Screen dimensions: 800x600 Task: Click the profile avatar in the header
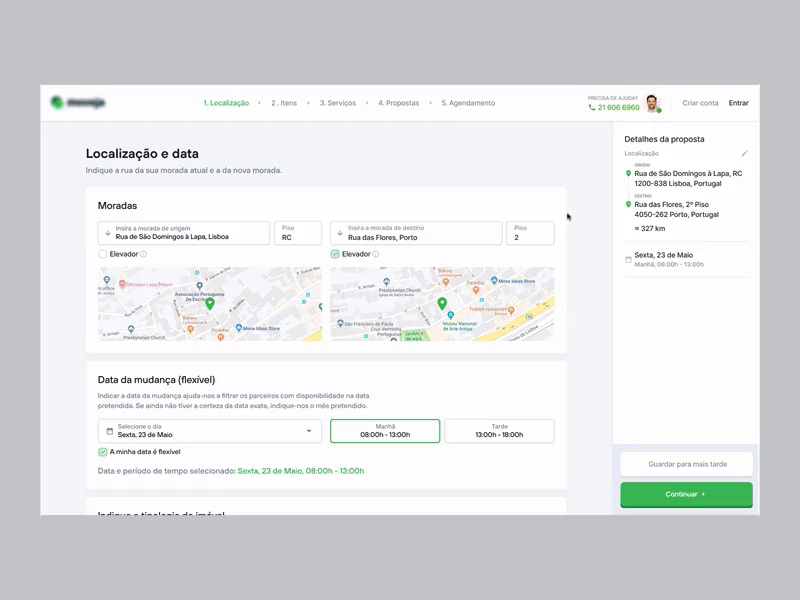click(652, 102)
